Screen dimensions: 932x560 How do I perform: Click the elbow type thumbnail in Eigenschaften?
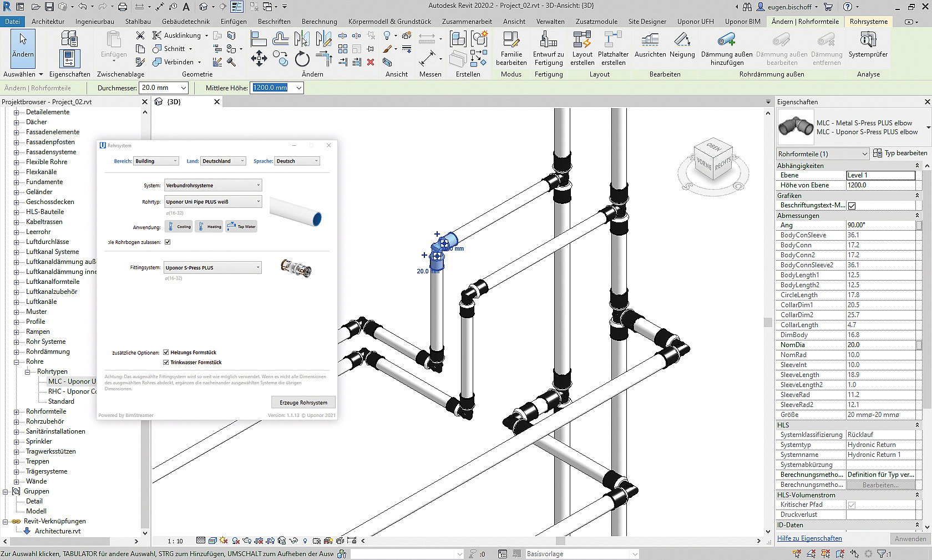tap(796, 127)
